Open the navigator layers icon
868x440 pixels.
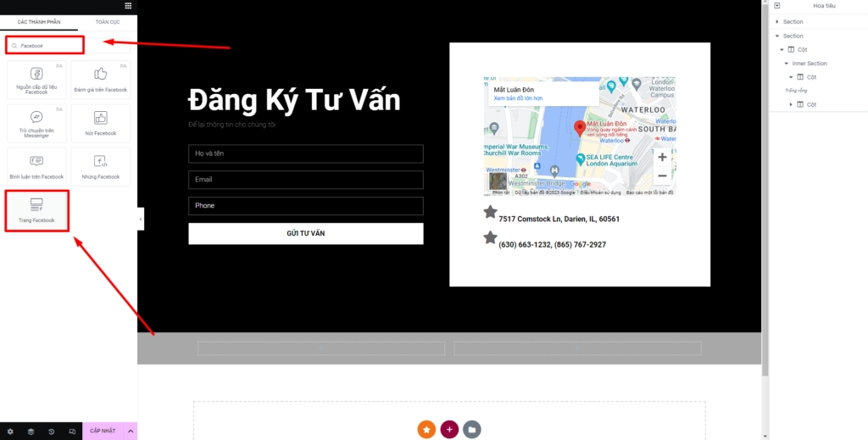point(31,432)
